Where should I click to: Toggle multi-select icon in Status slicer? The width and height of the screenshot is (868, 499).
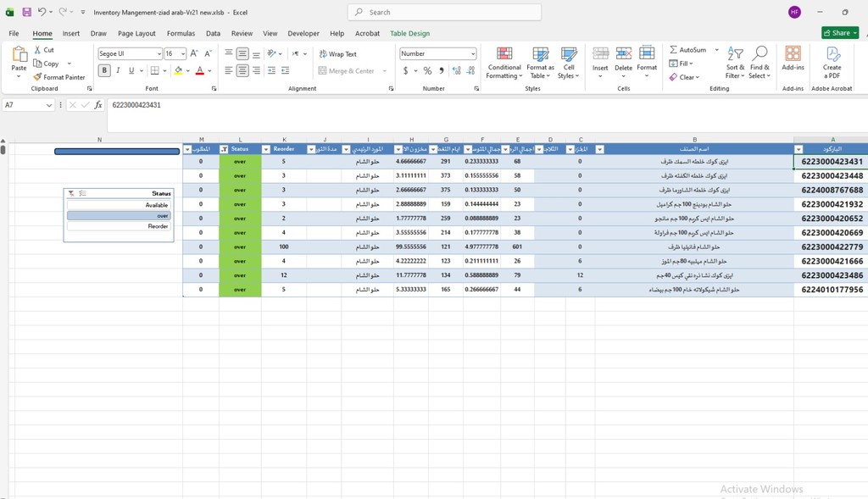click(x=82, y=193)
